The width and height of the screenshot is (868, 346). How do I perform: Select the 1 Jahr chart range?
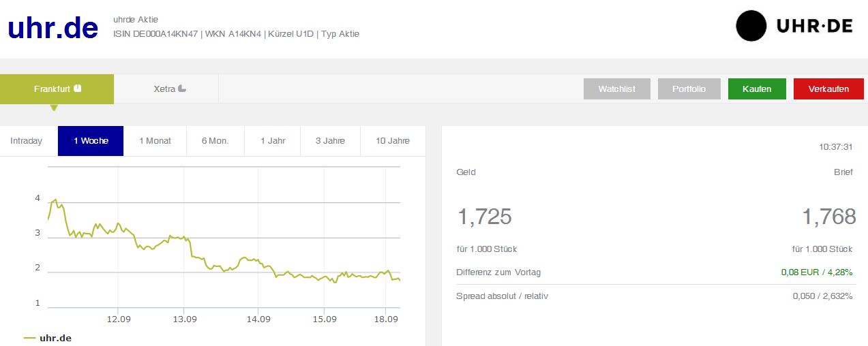tap(273, 141)
